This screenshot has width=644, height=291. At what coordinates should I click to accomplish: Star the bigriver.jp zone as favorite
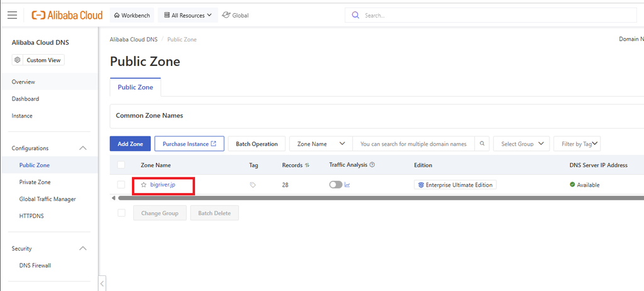pyautogui.click(x=144, y=185)
